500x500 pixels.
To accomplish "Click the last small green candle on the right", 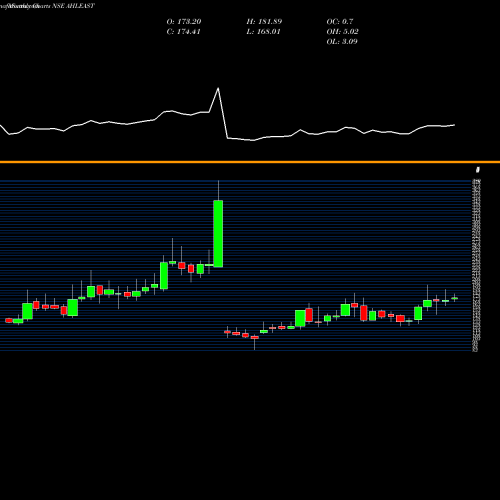I will 454,298.
